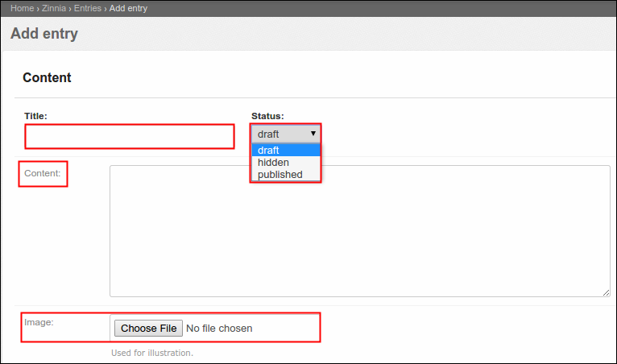This screenshot has height=364, width=617.
Task: Open the Choose File button for Image
Action: pyautogui.click(x=148, y=329)
